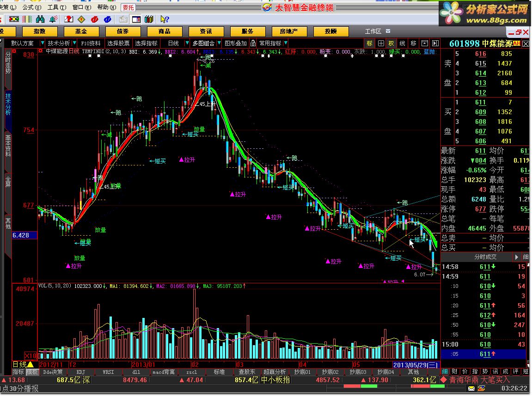This screenshot has height=396, width=532.
Task: Select the Dde决策 indicator tab
Action: (x=53, y=372)
